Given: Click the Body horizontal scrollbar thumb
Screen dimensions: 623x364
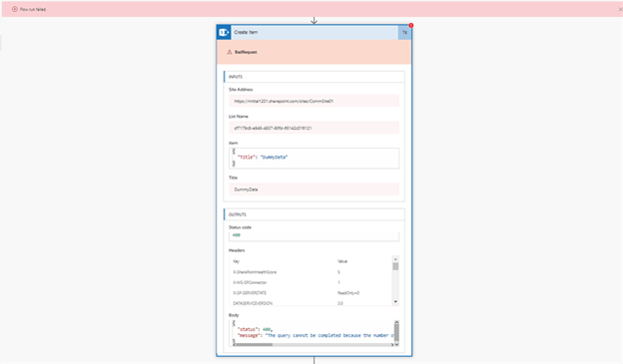Looking at the screenshot, I should (254, 344).
